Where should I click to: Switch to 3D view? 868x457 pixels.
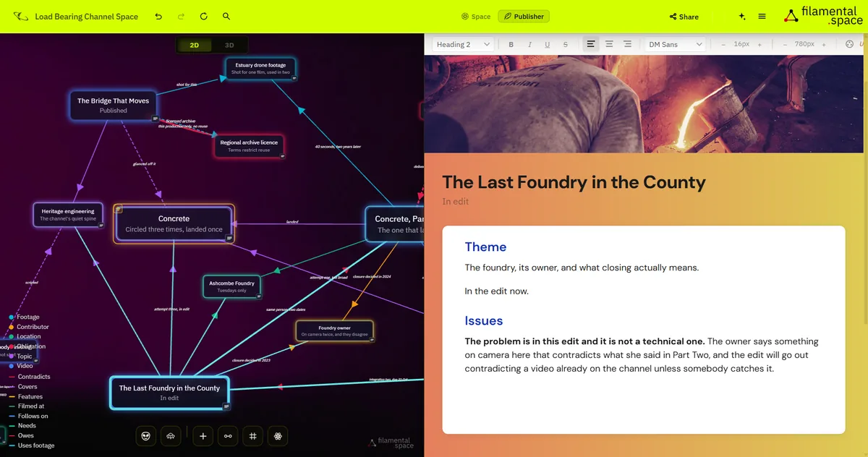click(229, 45)
